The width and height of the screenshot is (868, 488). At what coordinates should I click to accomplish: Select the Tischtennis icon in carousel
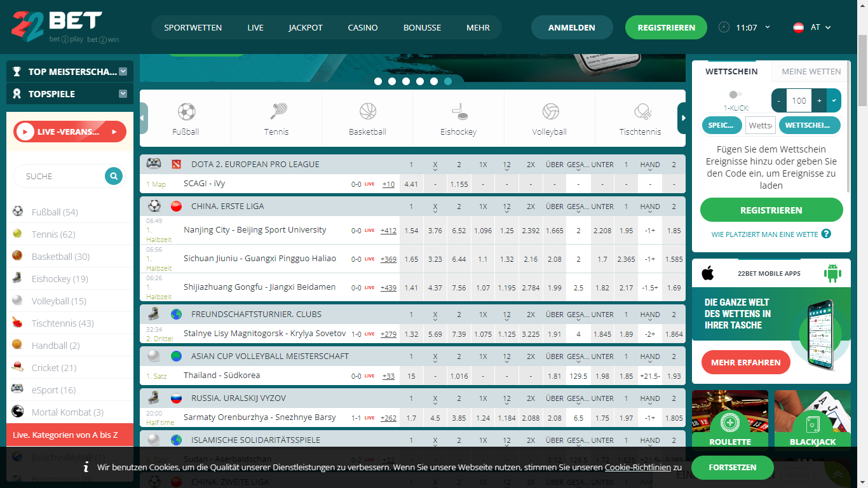(x=642, y=112)
